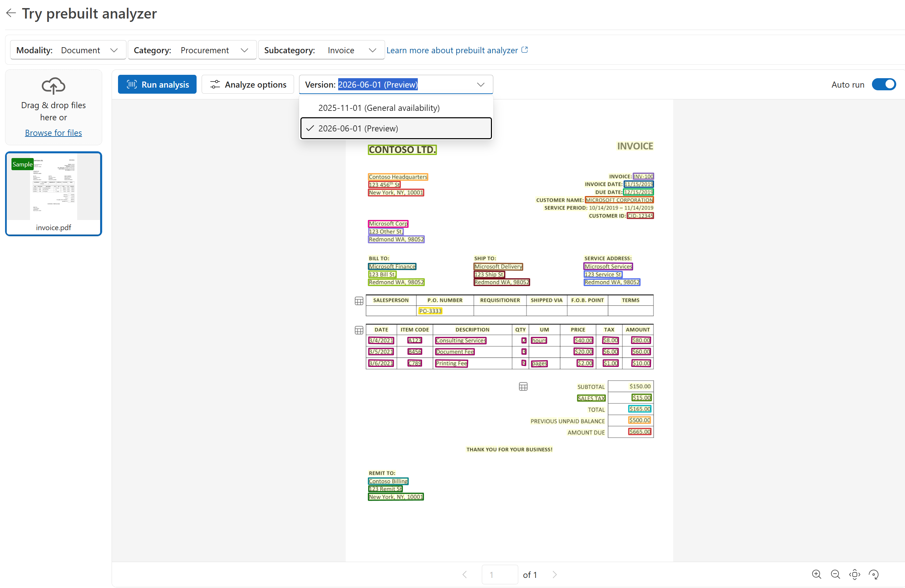
Task: Select the Printing Fee description cell
Action: (x=451, y=363)
